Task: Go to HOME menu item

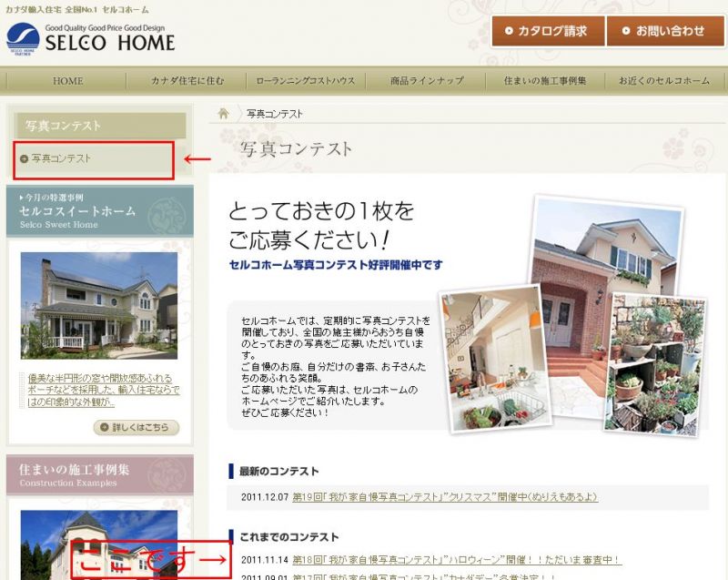Action: [x=67, y=81]
